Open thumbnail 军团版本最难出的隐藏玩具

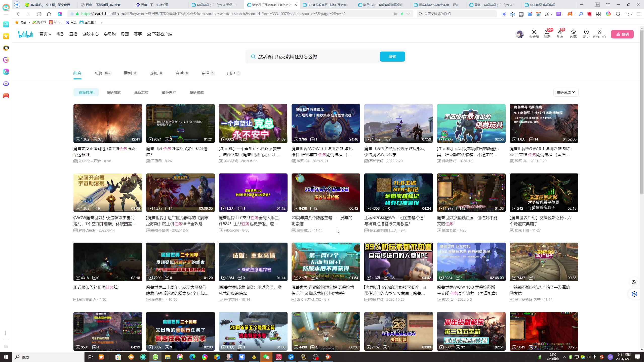coord(471,123)
